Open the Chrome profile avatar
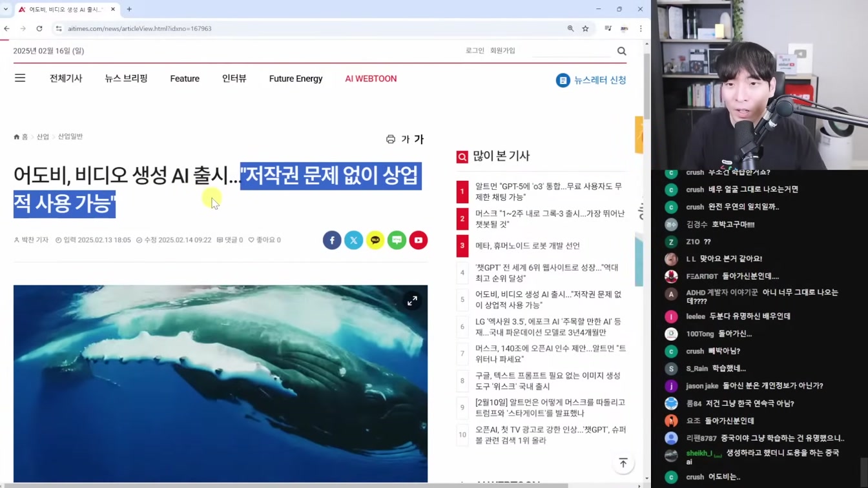This screenshot has height=488, width=868. click(625, 28)
